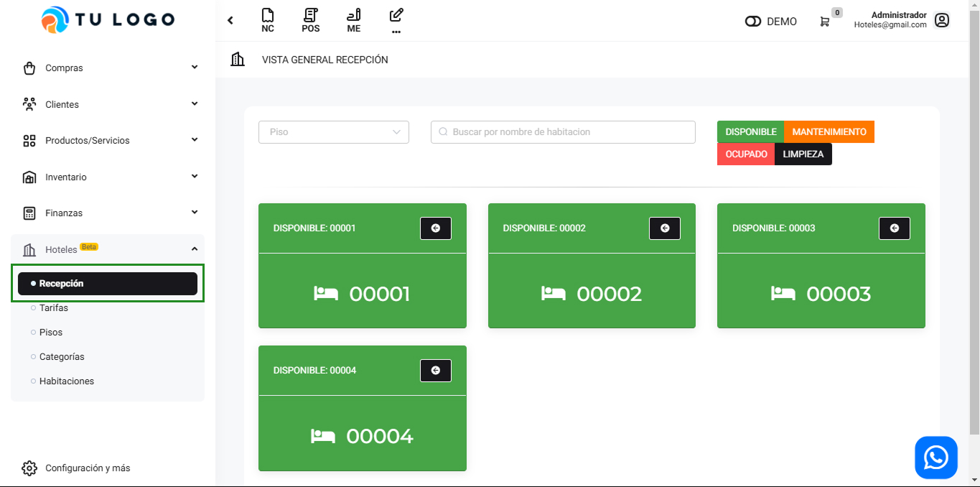Open the Habitaciones submenu item
The image size is (980, 487).
pyautogui.click(x=67, y=381)
